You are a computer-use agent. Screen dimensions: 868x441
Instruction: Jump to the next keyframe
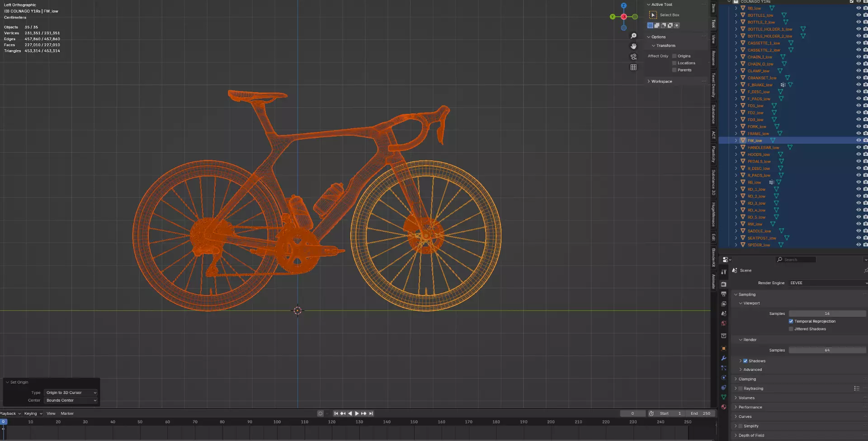click(364, 413)
